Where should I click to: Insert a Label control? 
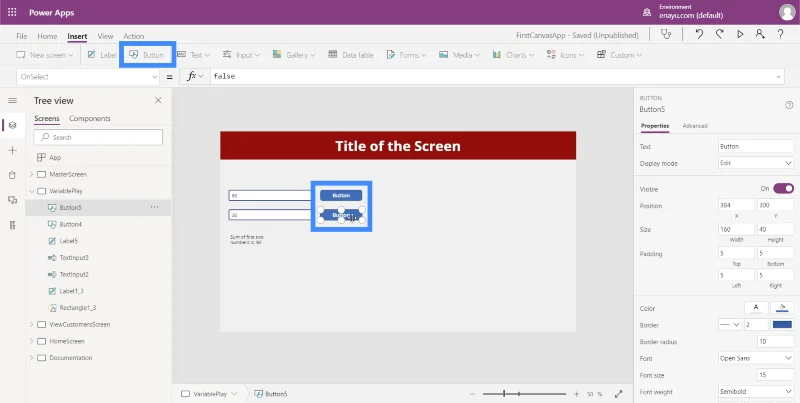(102, 55)
